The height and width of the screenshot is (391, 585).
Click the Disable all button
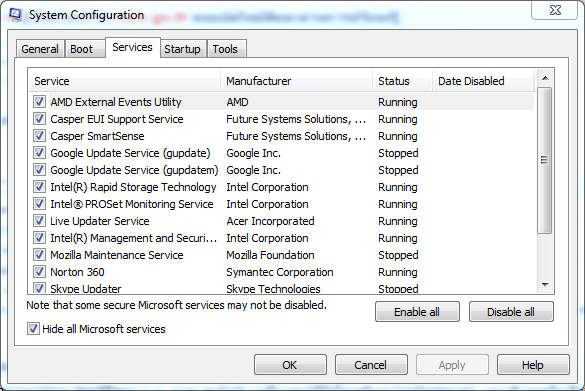[511, 312]
